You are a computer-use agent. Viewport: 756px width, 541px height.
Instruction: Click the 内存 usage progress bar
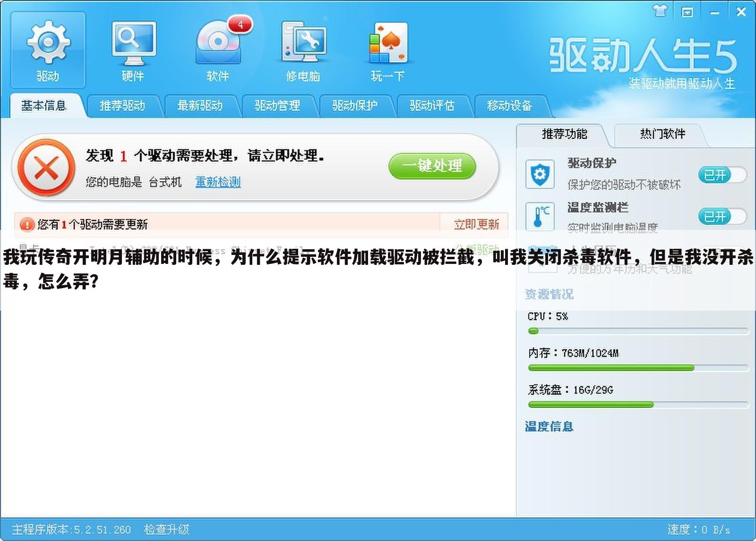coord(638,367)
